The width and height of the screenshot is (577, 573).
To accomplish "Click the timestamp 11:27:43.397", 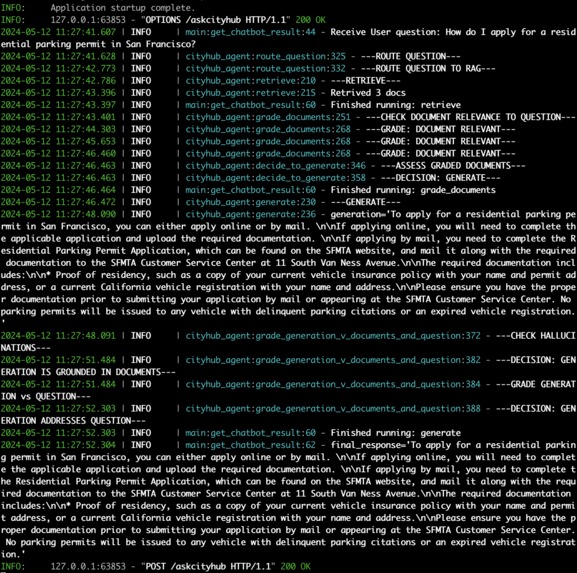I will coord(86,105).
